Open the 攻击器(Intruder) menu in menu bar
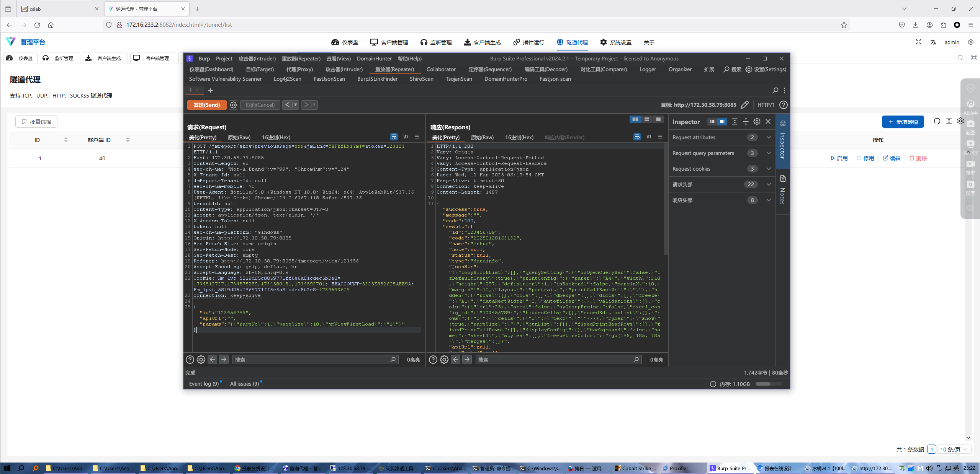Screen dimensions: 980x474 (257, 59)
